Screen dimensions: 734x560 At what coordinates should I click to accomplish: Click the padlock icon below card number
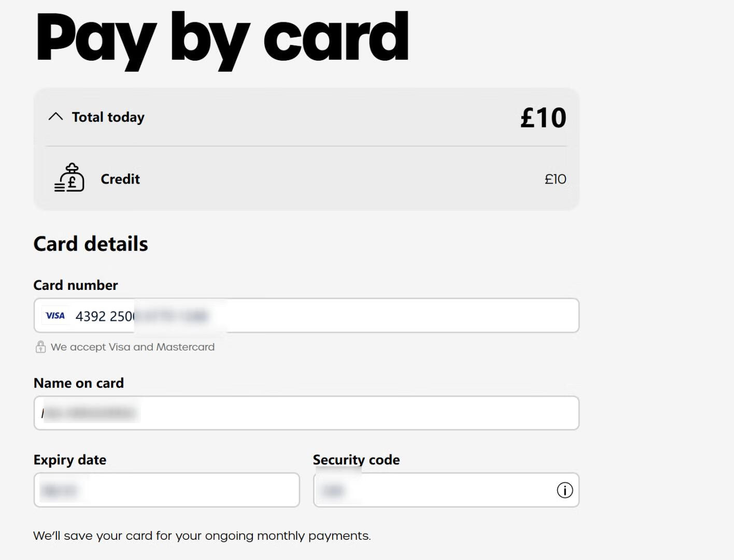(x=40, y=347)
